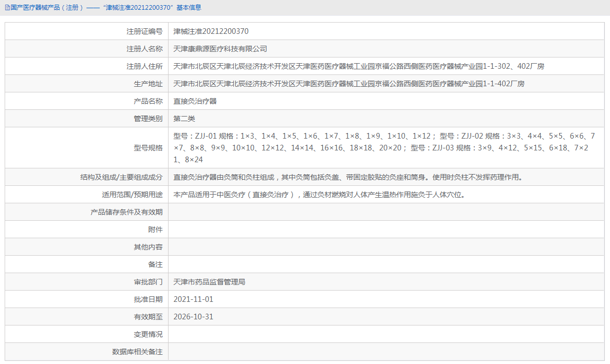Click the label 批准日期
This screenshot has height=364, width=610.
(x=148, y=300)
